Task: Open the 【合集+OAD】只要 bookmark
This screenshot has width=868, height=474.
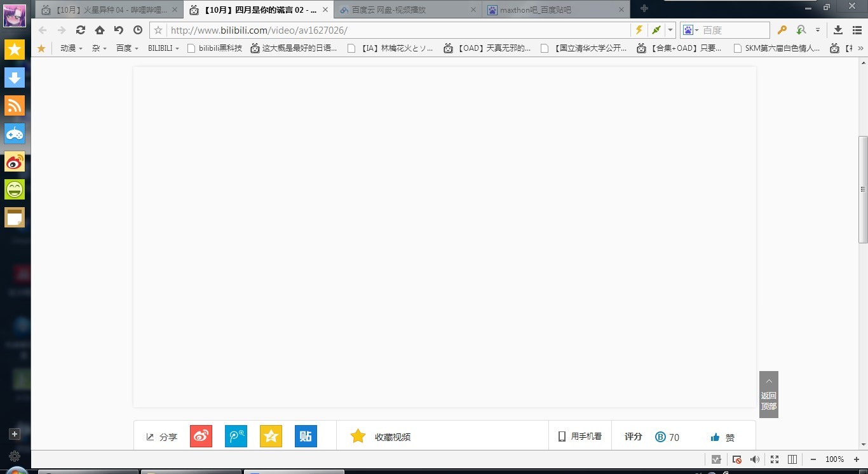Action: [680, 48]
